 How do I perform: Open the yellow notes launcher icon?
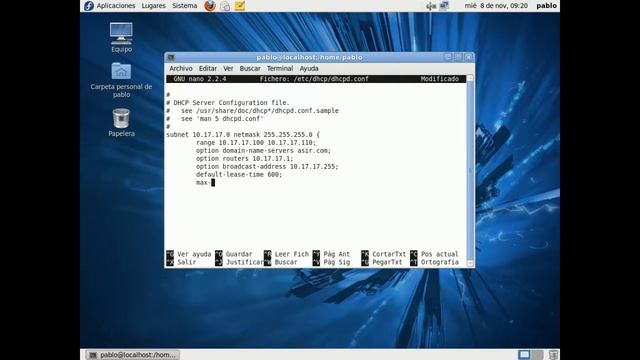pyautogui.click(x=240, y=6)
